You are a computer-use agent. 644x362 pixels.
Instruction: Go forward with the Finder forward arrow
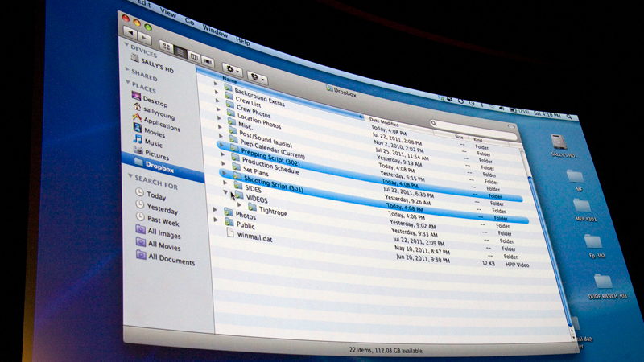click(x=144, y=38)
